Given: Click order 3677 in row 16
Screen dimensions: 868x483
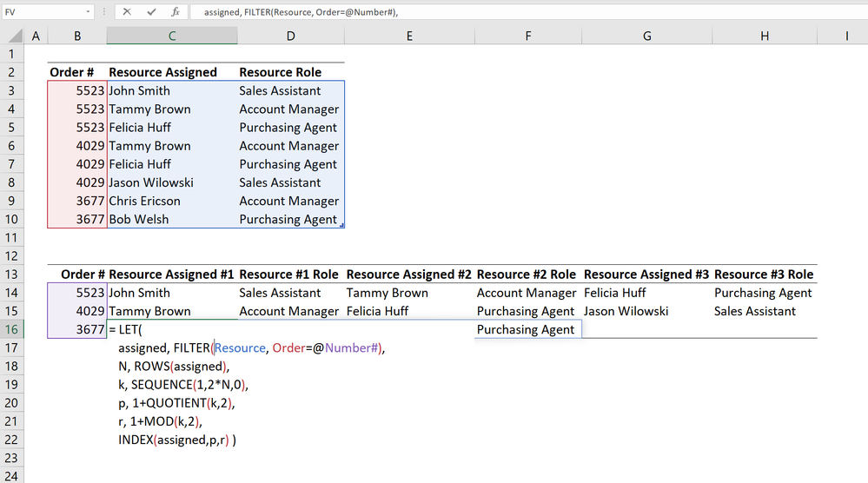Looking at the screenshot, I should point(90,329).
